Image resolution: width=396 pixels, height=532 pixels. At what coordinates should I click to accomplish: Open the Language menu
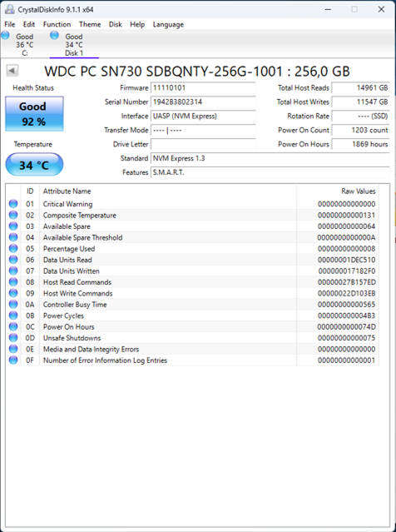click(x=168, y=24)
